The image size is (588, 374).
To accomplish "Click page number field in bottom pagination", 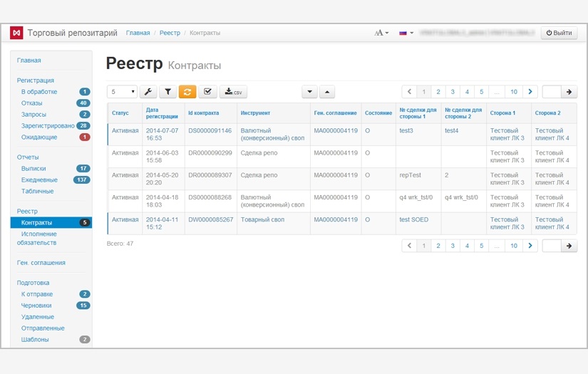I will tap(552, 246).
